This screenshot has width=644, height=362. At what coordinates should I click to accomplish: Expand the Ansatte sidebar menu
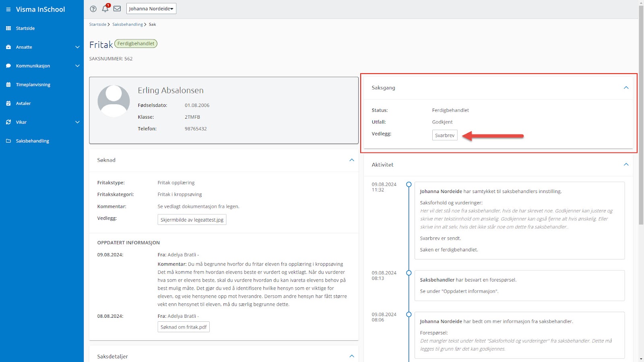click(x=77, y=47)
